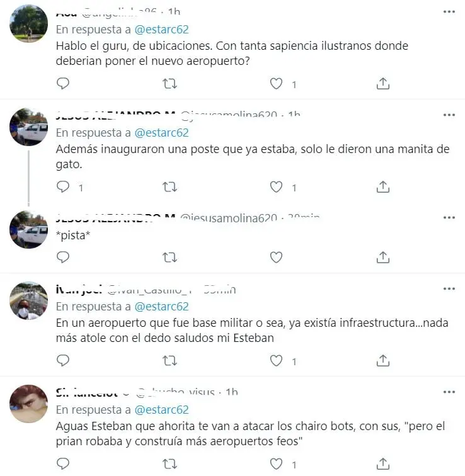Like the "chairo bots" tweet
Screen dimensions: 465x476
coord(277,464)
